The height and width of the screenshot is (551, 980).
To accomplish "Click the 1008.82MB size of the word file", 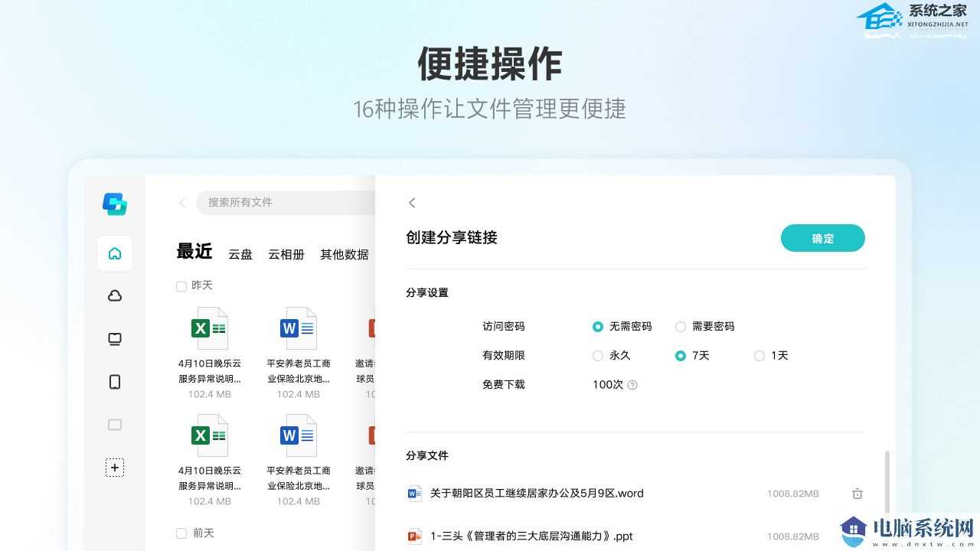I will (793, 494).
